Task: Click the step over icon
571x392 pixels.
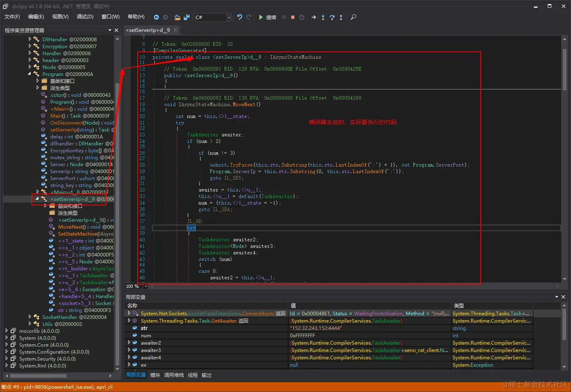Action: [332, 17]
